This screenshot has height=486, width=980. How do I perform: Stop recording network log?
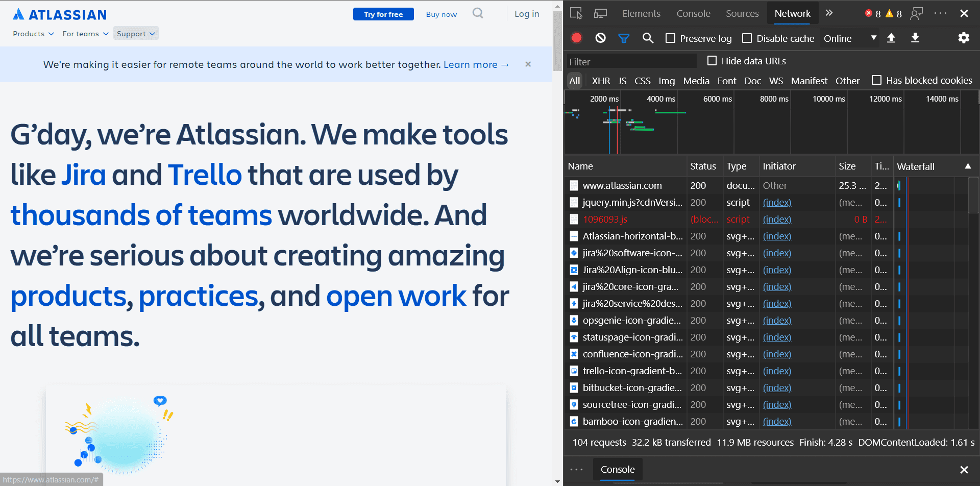[x=577, y=38]
